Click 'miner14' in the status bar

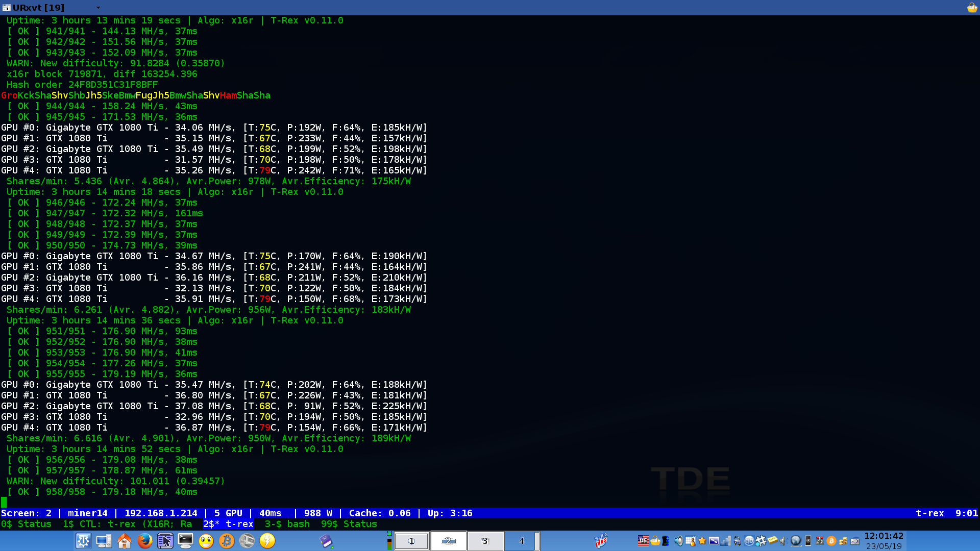[x=88, y=513]
